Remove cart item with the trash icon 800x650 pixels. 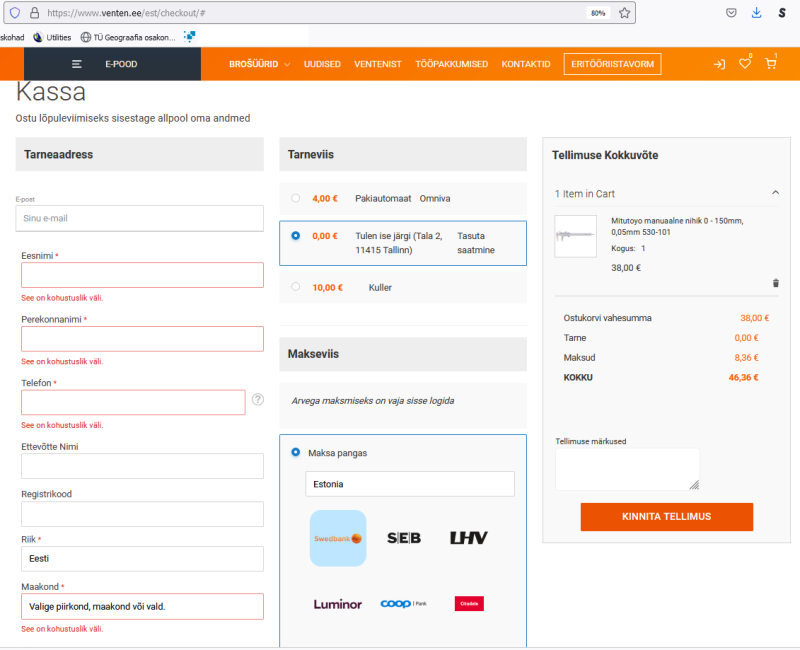(775, 283)
